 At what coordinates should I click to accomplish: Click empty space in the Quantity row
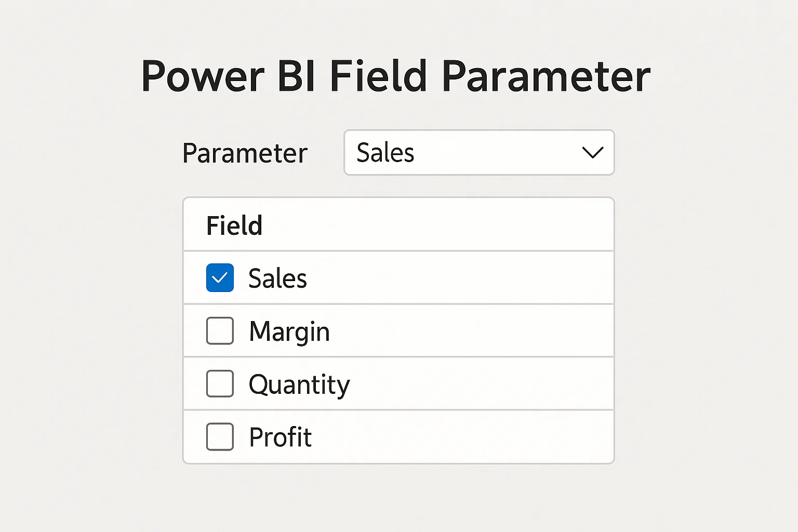[478, 384]
